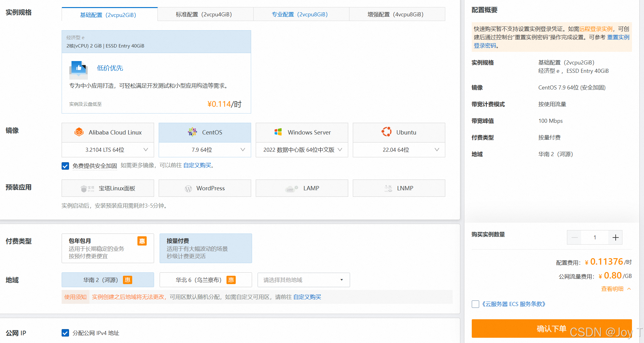The height and width of the screenshot is (343, 644).
Task: Select the WordPress preinstalled app icon
Action: click(188, 188)
